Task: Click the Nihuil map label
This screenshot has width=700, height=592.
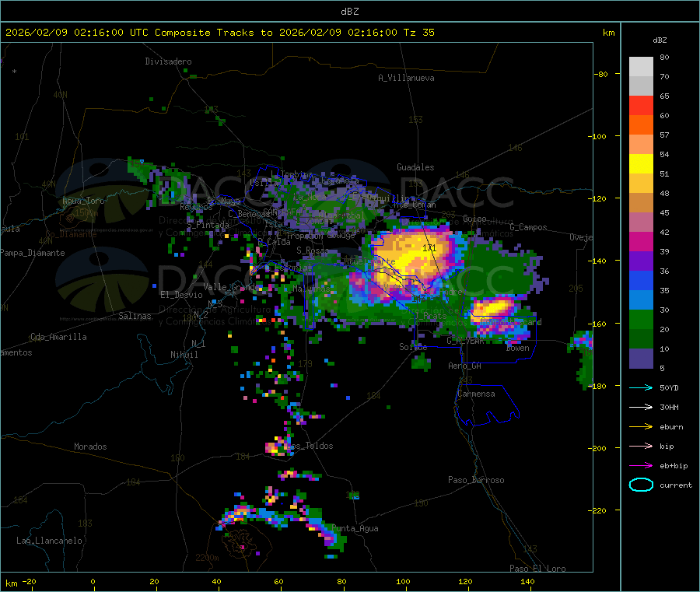Action: (x=184, y=355)
